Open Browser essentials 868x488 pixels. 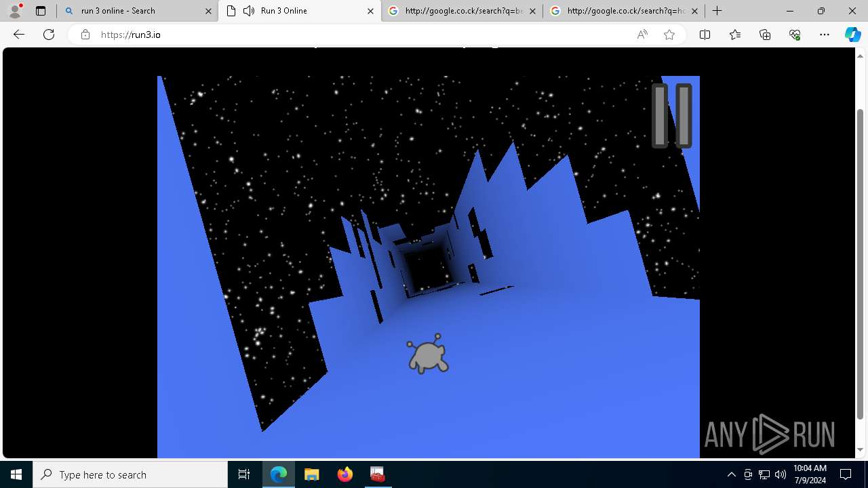pos(795,35)
